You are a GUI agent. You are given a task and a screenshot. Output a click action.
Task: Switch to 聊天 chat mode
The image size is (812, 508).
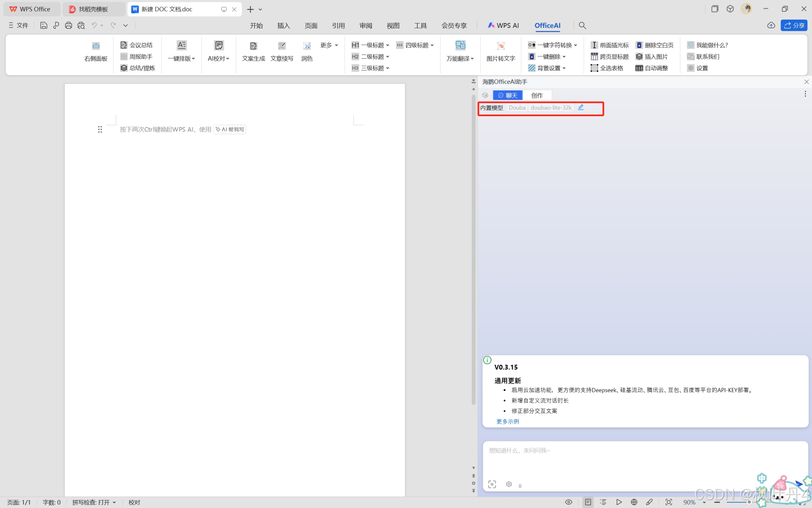(507, 95)
